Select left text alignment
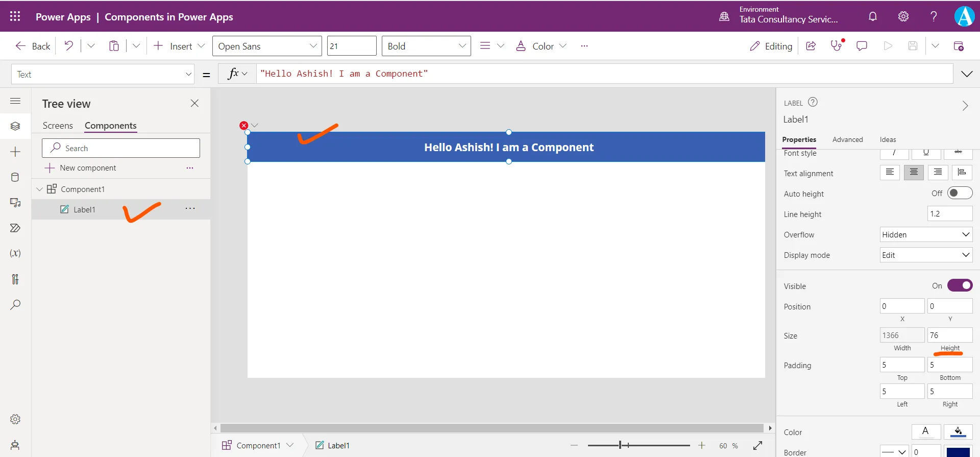Image resolution: width=980 pixels, height=457 pixels. pyautogui.click(x=890, y=173)
